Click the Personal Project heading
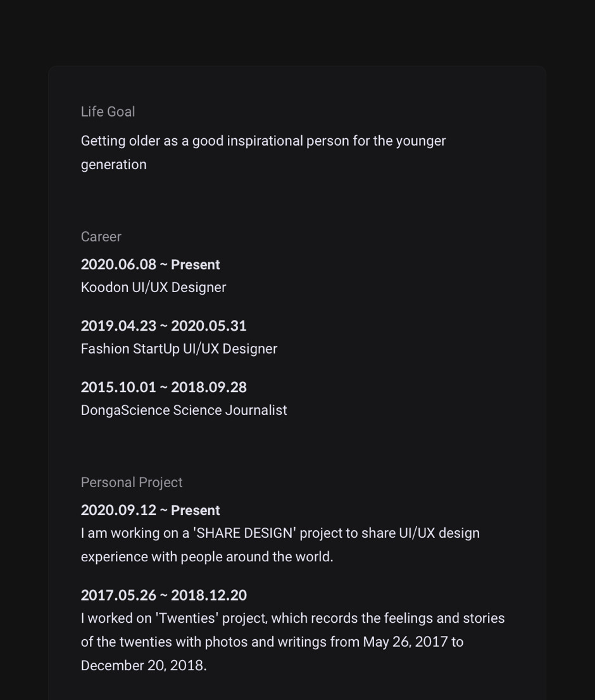 (132, 482)
